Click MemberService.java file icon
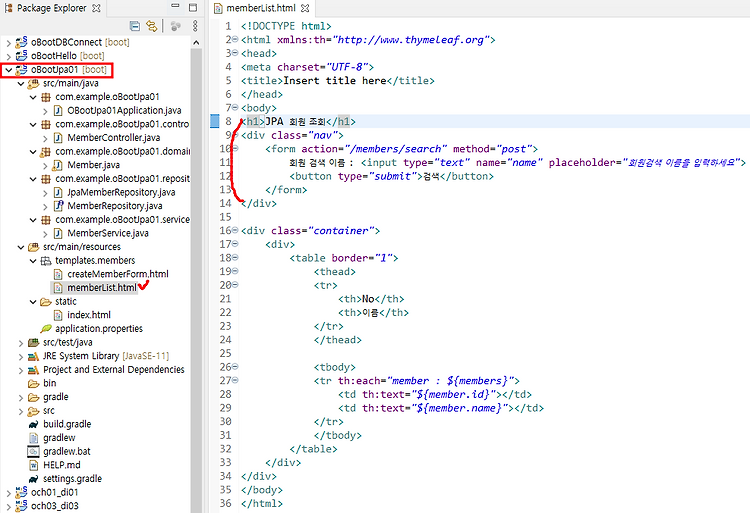 57,233
